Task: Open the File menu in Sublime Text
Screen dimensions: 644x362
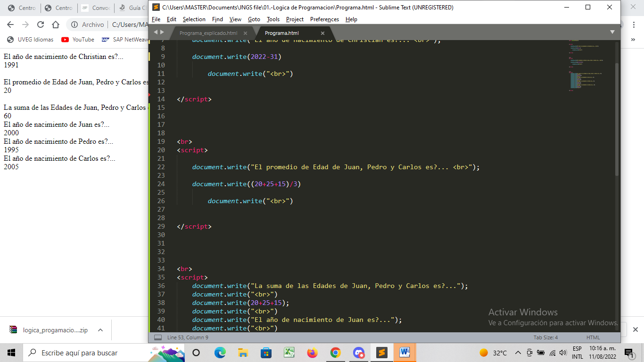Action: point(156,19)
